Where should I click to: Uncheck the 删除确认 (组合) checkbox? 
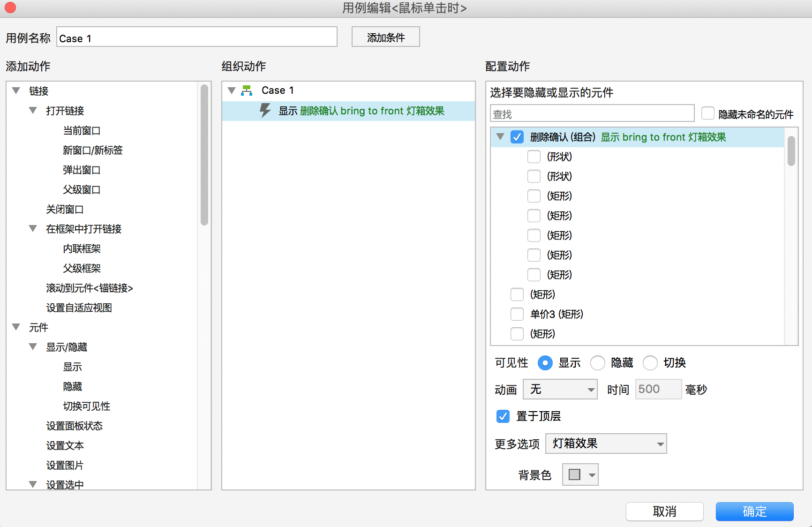(x=517, y=137)
